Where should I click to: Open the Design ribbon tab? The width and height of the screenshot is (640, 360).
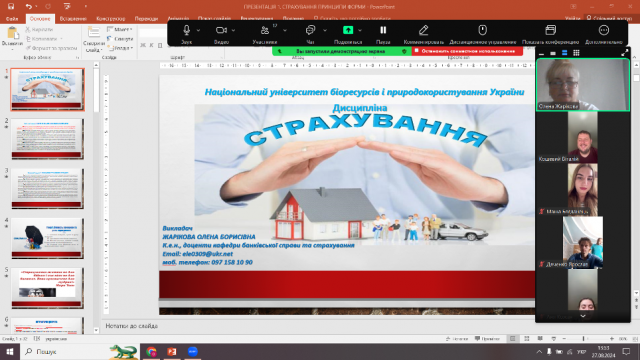pos(111,19)
